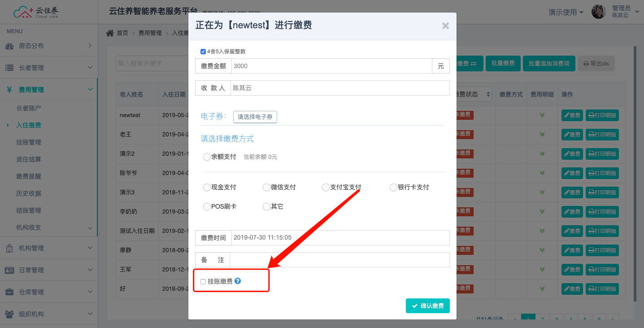Uncheck the 4舍5入保留整数 checkbox
Image resolution: width=644 pixels, height=328 pixels.
[203, 52]
